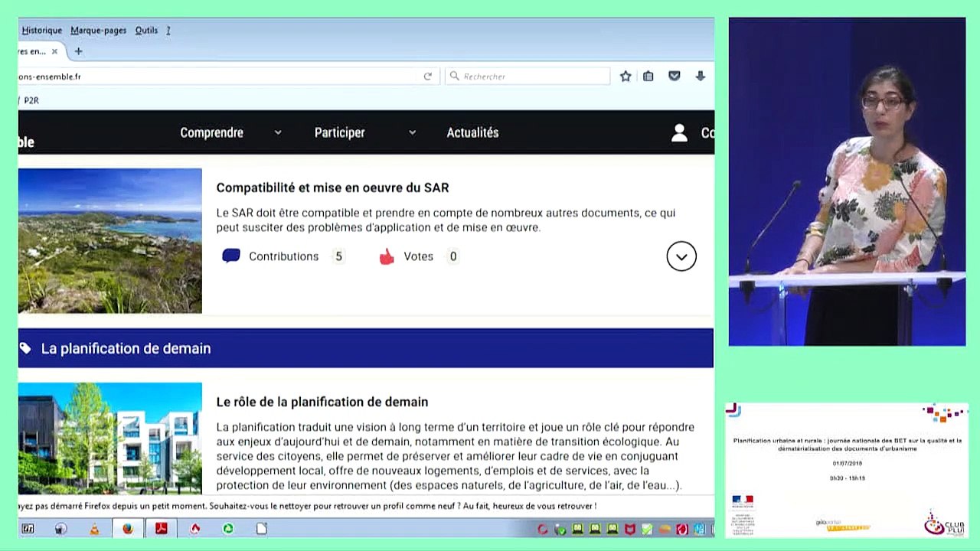Click the red McAfee shield tray icon
980x551 pixels.
click(630, 529)
